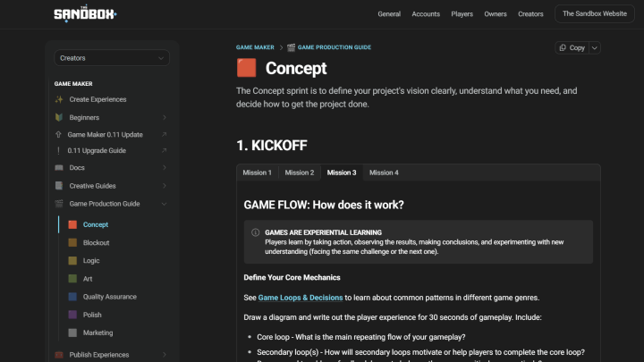The width and height of the screenshot is (644, 362).
Task: Click the 1. KICKOFF heading
Action: 272,146
